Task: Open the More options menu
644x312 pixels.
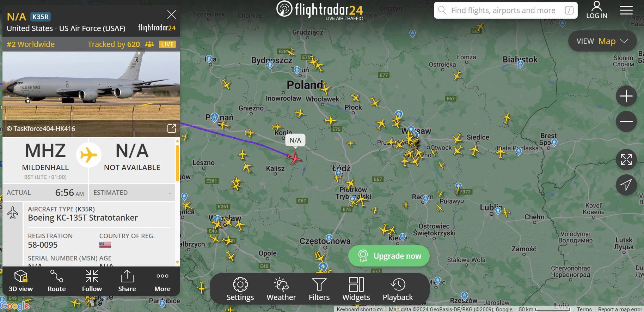Action: (162, 281)
